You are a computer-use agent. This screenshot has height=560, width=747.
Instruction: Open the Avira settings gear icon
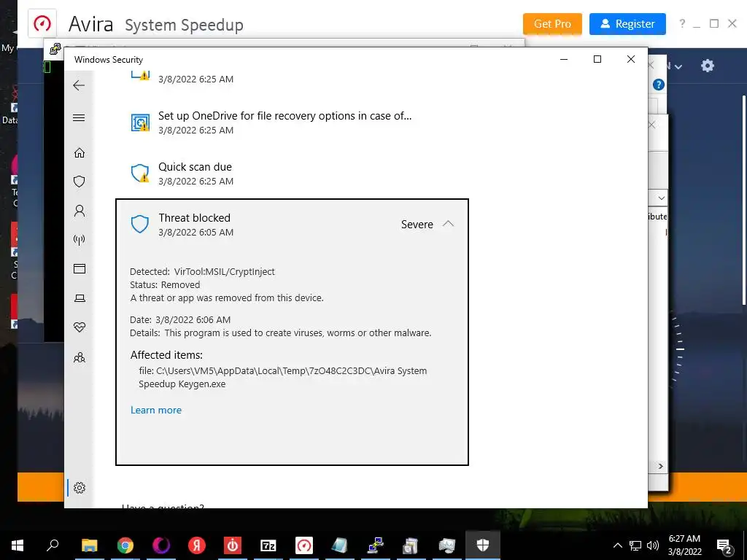point(708,66)
